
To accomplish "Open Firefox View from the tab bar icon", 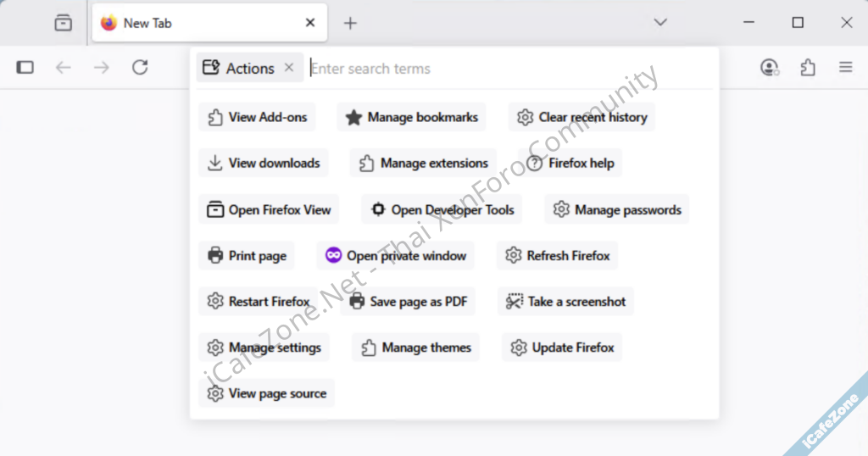I will pos(63,23).
